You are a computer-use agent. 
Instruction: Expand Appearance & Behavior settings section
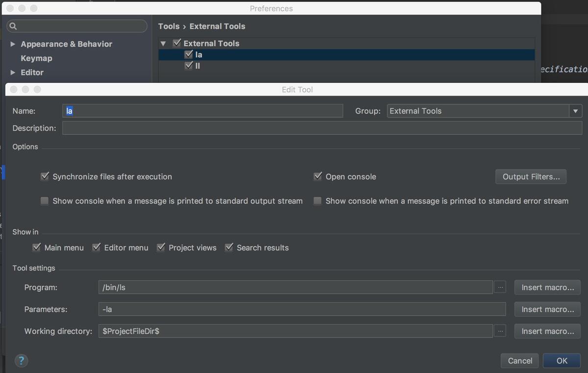coord(13,44)
